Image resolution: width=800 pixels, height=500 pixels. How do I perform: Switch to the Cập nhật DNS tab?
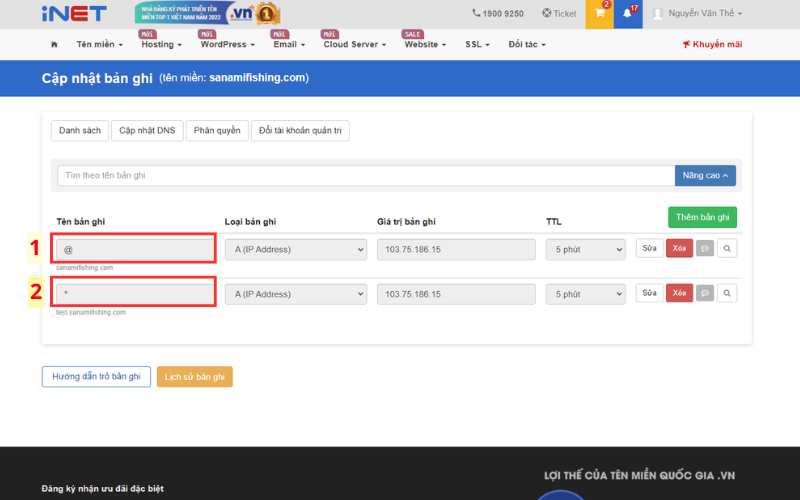[x=147, y=131]
